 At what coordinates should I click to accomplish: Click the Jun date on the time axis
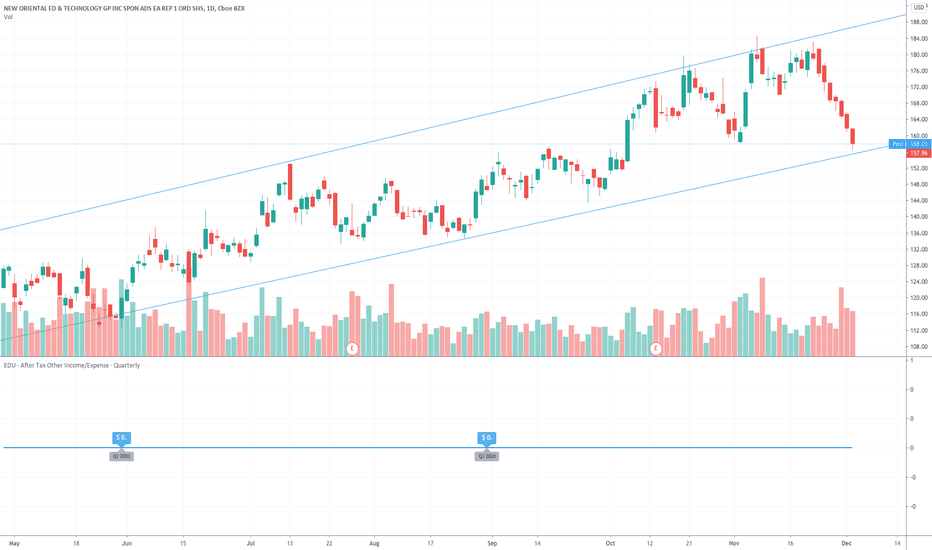click(x=127, y=543)
